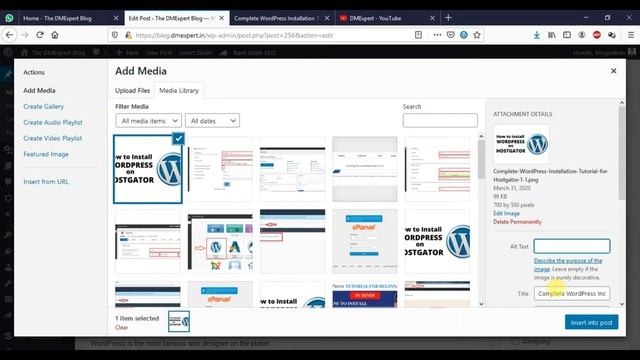Open Create Gallery link

[x=44, y=107]
